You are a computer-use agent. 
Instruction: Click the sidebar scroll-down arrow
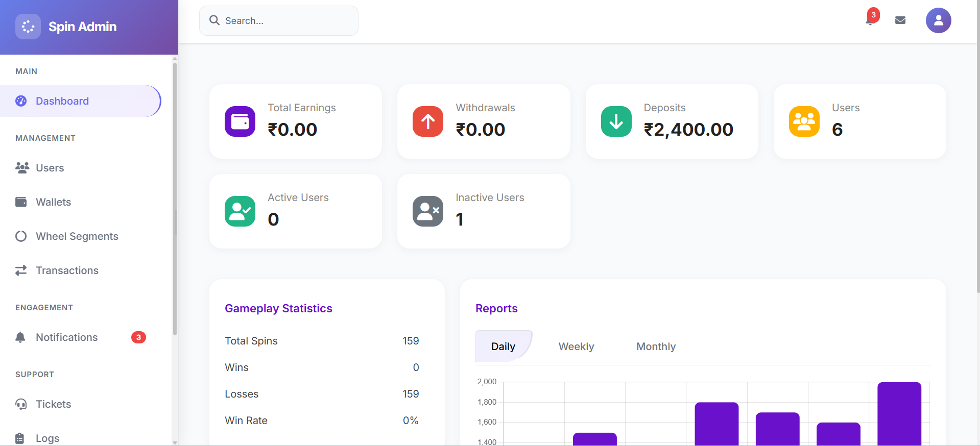pyautogui.click(x=175, y=442)
